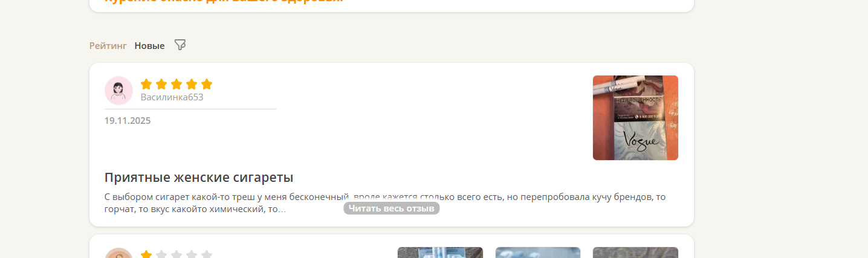Click the third star of Василинка653's rating
This screenshot has height=258, width=868.
[177, 84]
